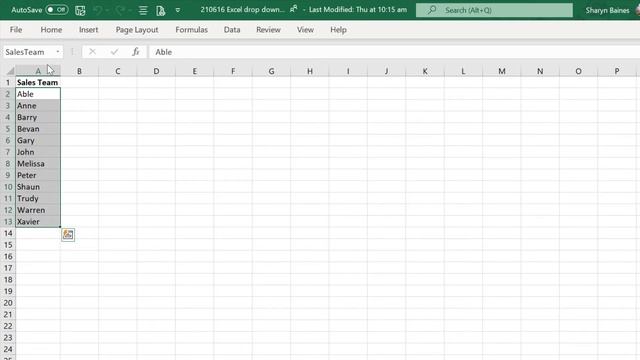This screenshot has width=640, height=360.
Task: Switch to the Page Layout tab
Action: point(137,30)
